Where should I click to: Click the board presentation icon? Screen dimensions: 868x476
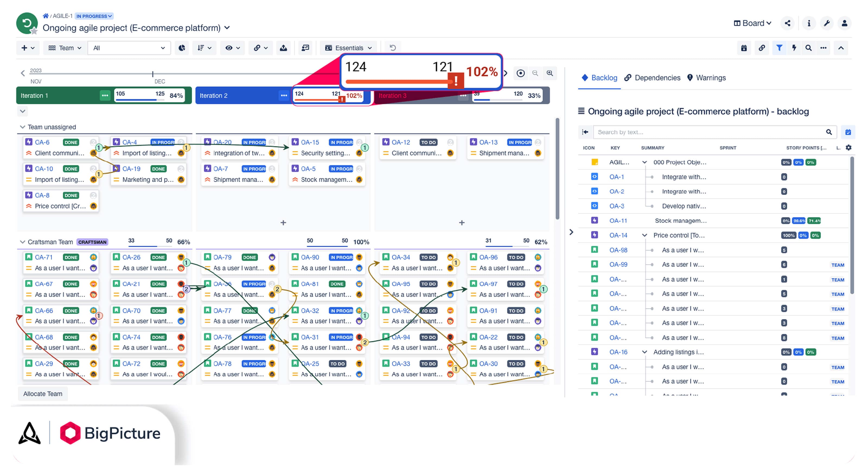(305, 48)
